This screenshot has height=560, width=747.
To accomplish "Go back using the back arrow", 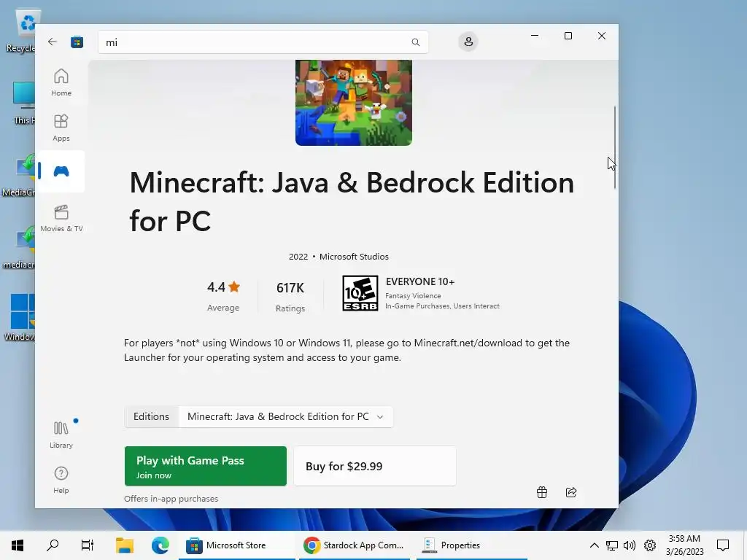I will [53, 42].
